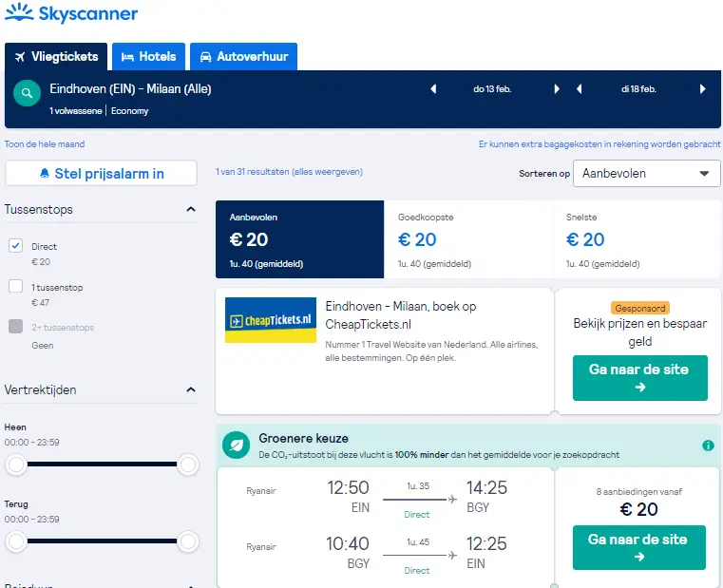The width and height of the screenshot is (723, 588).
Task: Go to previous return date arrow
Action: (x=580, y=89)
